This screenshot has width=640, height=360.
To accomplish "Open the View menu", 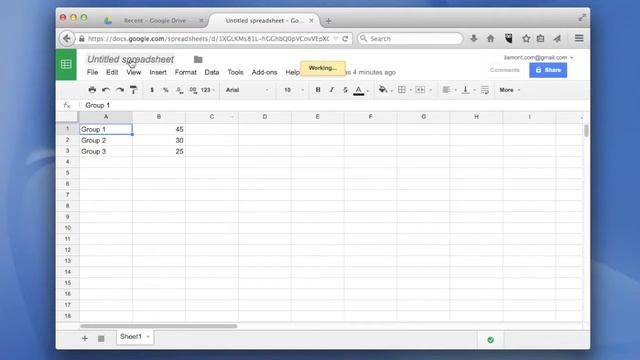I will tap(133, 72).
